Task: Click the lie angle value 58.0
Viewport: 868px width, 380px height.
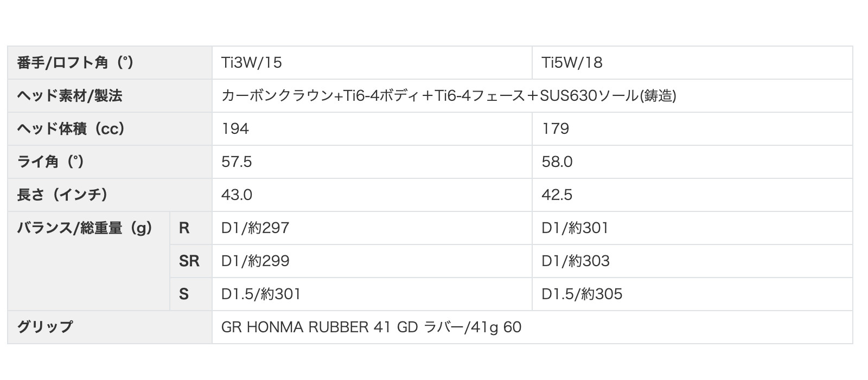Action: click(x=557, y=162)
